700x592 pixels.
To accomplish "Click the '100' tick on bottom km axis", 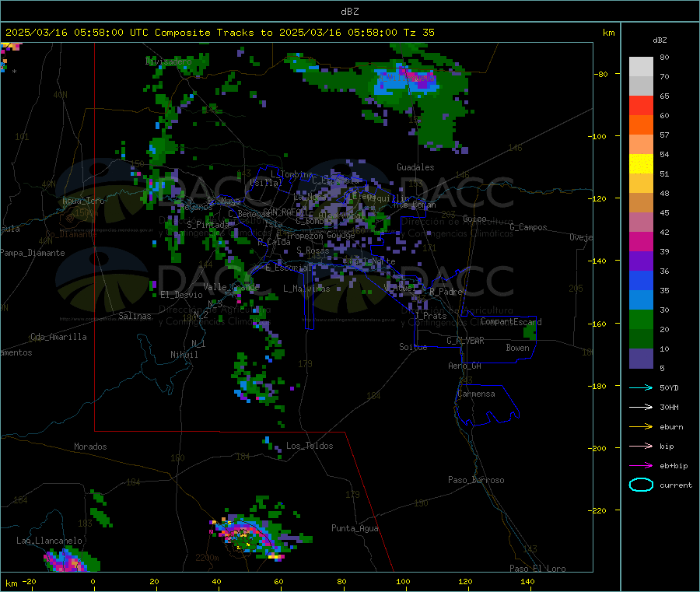I will click(x=403, y=582).
